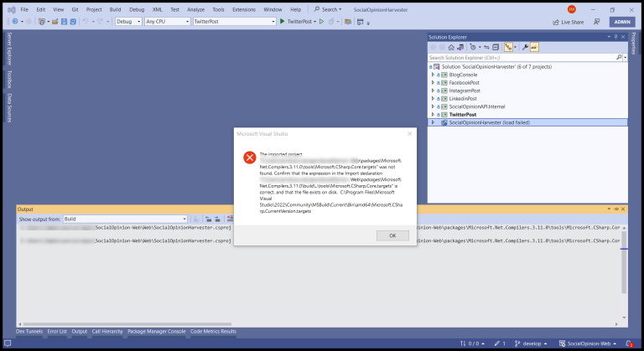Click the notifications bell icon
The image size is (644, 351).
[629, 343]
